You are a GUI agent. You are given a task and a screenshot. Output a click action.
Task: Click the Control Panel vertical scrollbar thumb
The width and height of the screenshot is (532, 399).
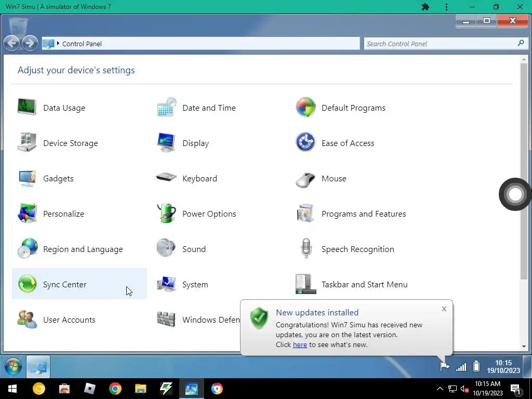pos(524,171)
